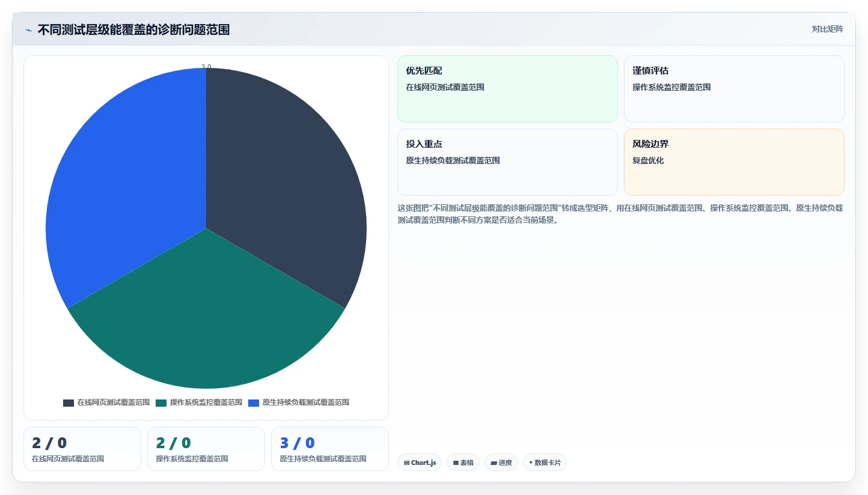
Task: Select the blue 3 / 0 stat card
Action: pyautogui.click(x=330, y=449)
